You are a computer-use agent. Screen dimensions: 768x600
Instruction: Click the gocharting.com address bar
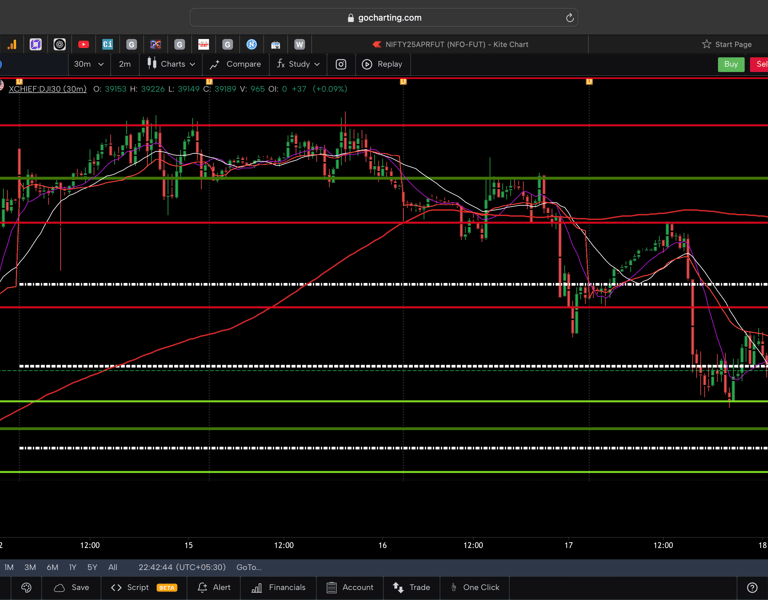click(x=384, y=18)
